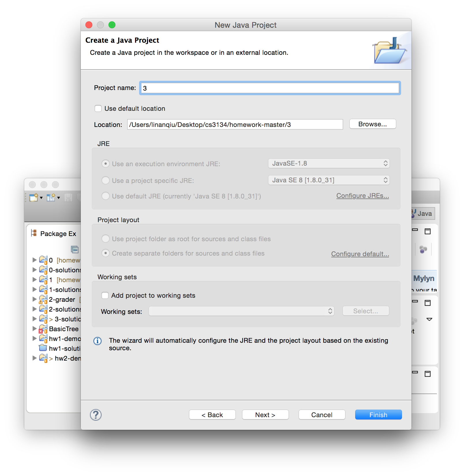Open the Java SE 8 [1.8.0_31] dropdown
Screen dimensions: 464x476
pos(329,180)
